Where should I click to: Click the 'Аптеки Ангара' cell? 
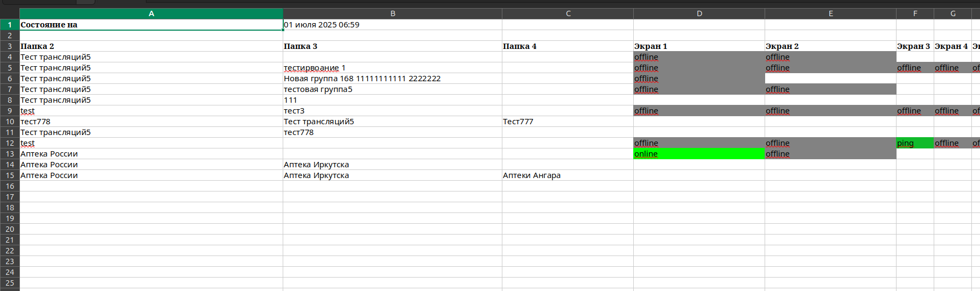point(568,175)
